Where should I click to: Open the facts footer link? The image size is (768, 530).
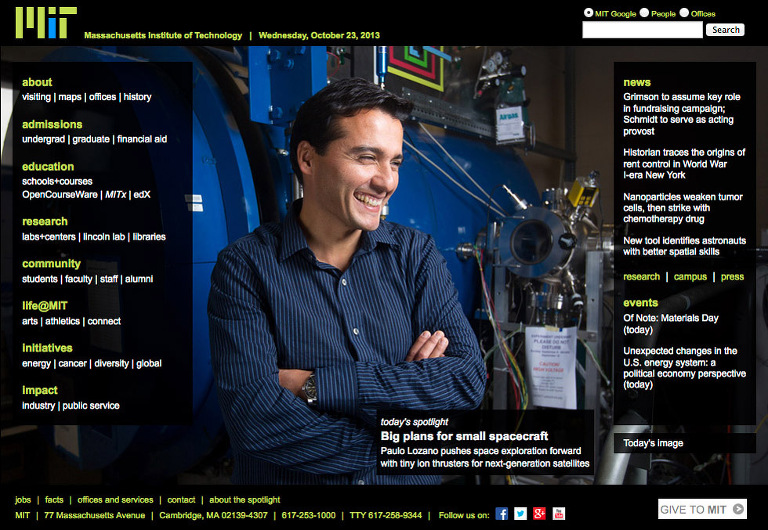pyautogui.click(x=54, y=500)
